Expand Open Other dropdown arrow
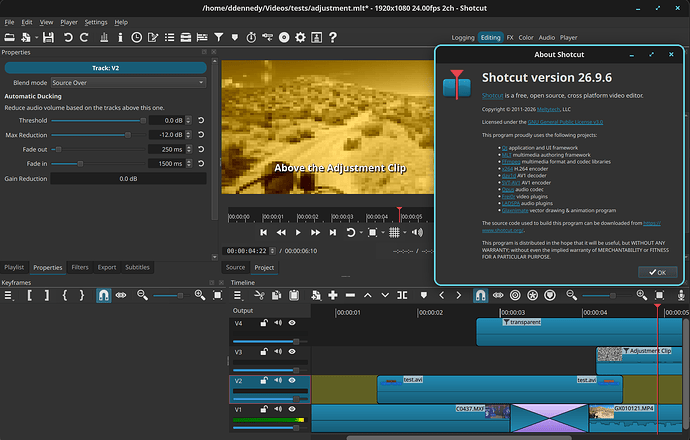Image resolution: width=690 pixels, height=440 pixels. 36,37
